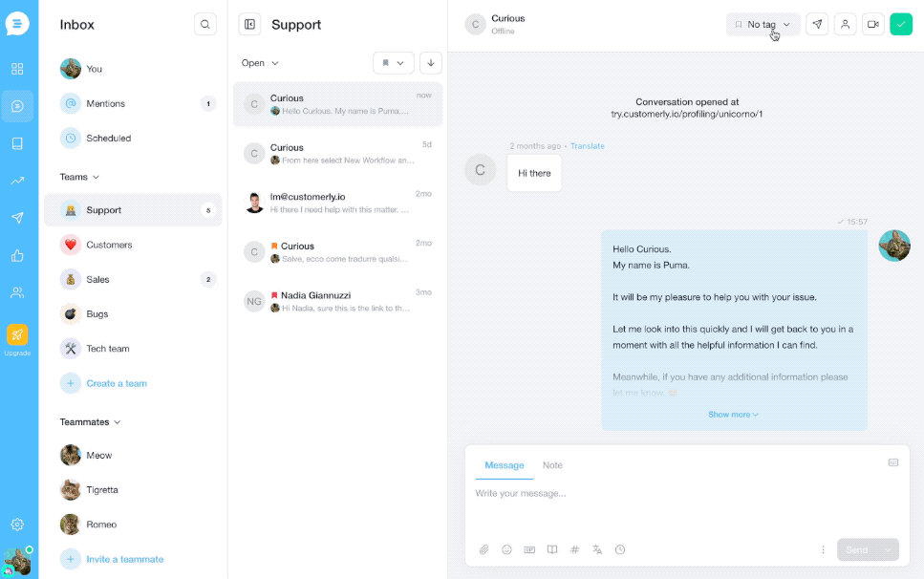Open the Open status filter dropdown
This screenshot has height=579, width=924.
pyautogui.click(x=260, y=63)
